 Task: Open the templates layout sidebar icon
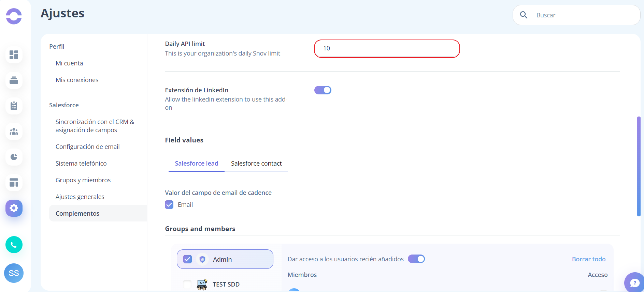[14, 183]
